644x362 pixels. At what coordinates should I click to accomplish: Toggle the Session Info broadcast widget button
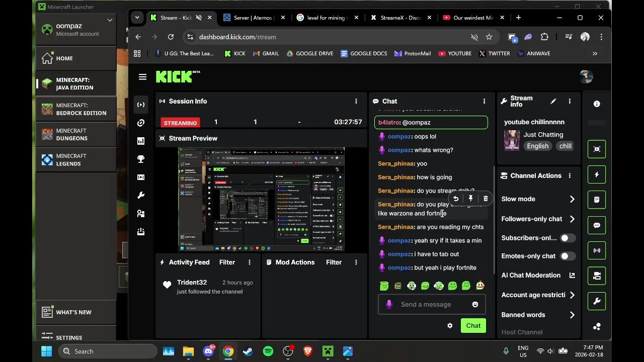click(597, 250)
